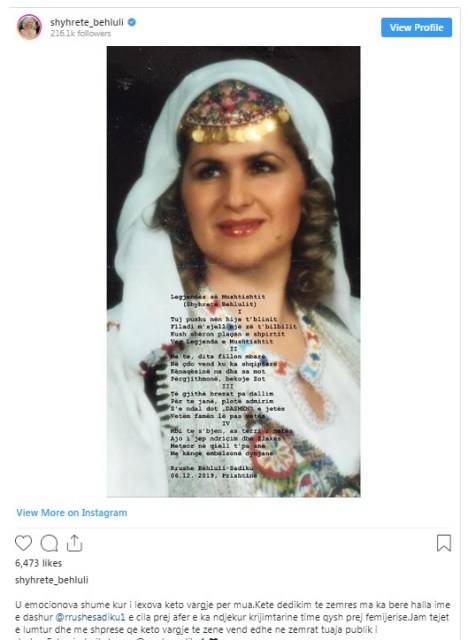The width and height of the screenshot is (468, 640).
Task: Open the shyhrete_behluli username in the header
Action: (x=87, y=22)
